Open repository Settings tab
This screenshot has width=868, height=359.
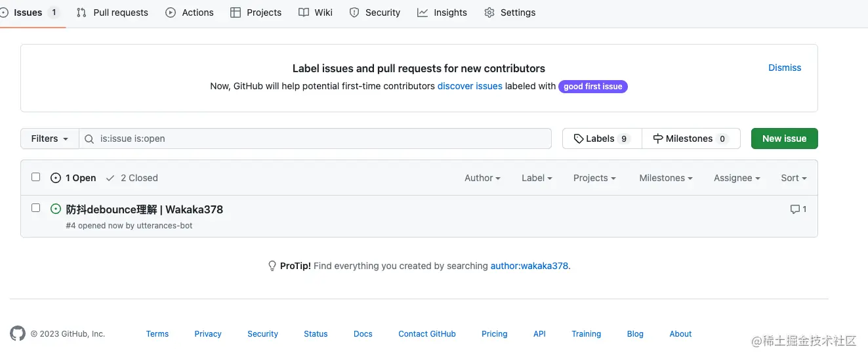coord(510,12)
